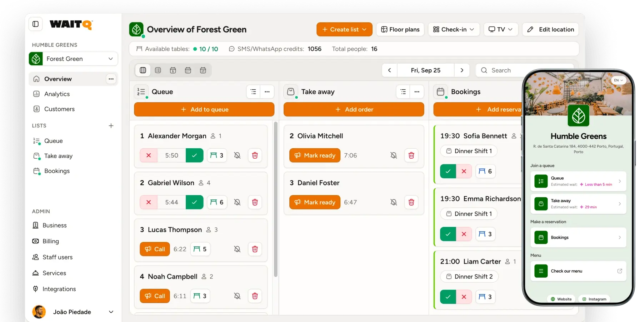Delete Gabriel Wilson with trash icon
The image size is (644, 322).
[x=255, y=202]
